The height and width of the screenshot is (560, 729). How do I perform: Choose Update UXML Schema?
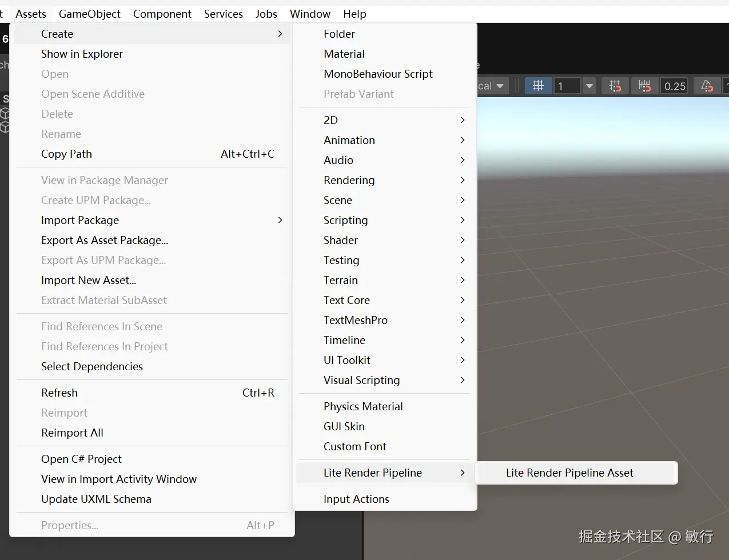click(152, 499)
